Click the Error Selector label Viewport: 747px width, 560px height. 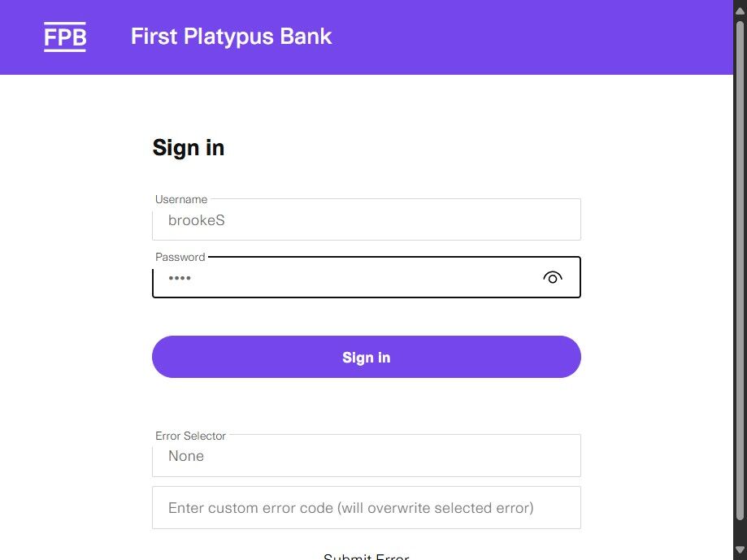(190, 436)
